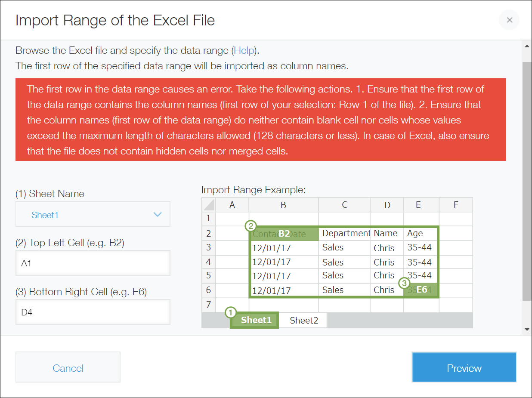
Task: Switch to the Sheet2 tab
Action: pyautogui.click(x=303, y=320)
